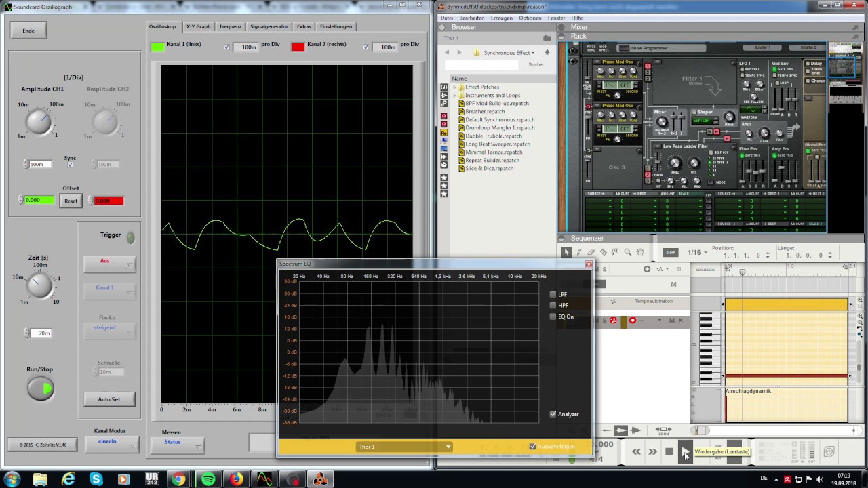Go back in the Reason browser

[x=447, y=52]
